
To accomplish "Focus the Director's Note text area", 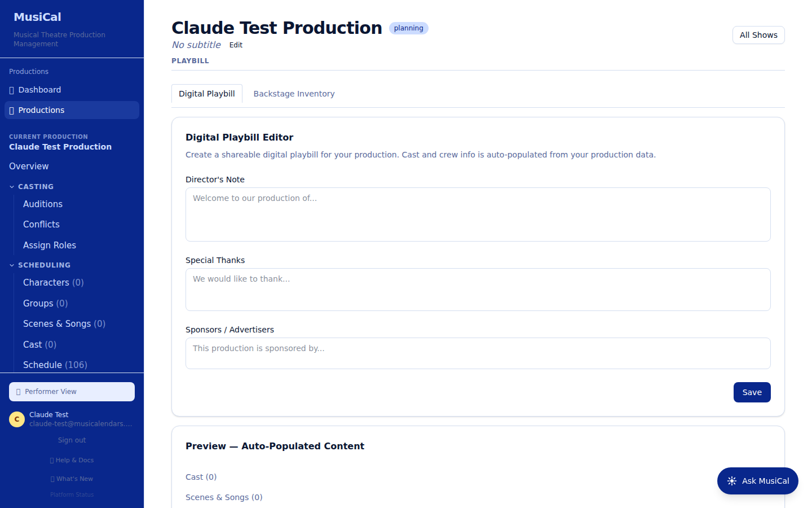I will pos(478,214).
